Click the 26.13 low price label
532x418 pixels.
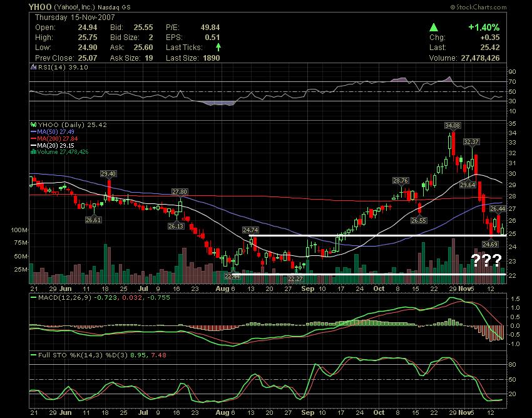pos(176,226)
